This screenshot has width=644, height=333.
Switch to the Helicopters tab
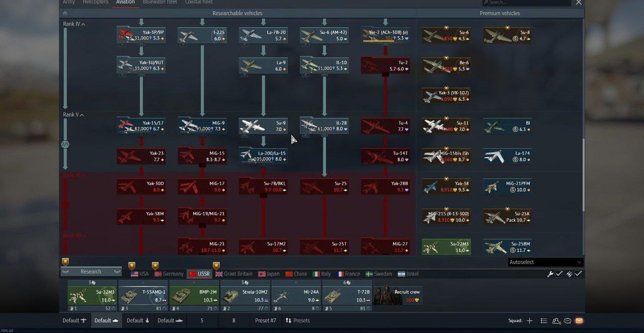95,2
